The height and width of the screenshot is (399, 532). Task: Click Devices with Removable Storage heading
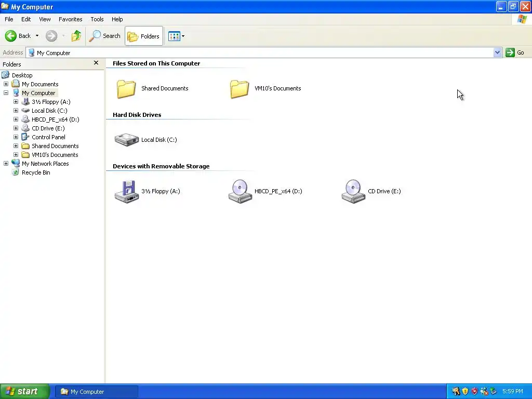tap(161, 166)
